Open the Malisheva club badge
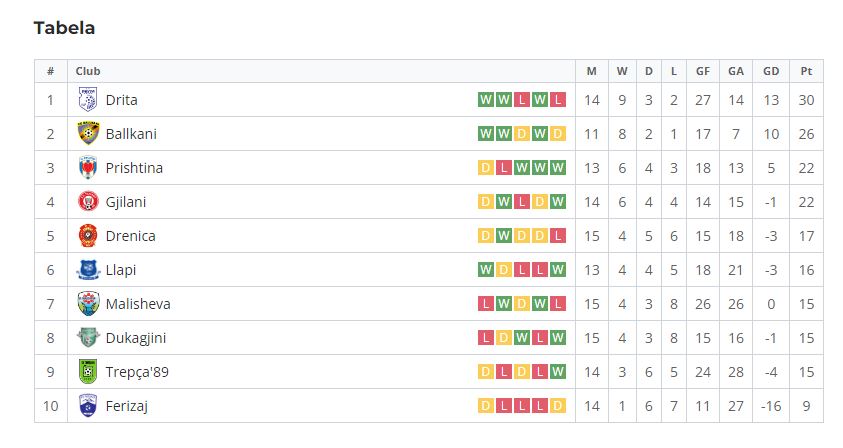The image size is (843, 448). click(88, 303)
